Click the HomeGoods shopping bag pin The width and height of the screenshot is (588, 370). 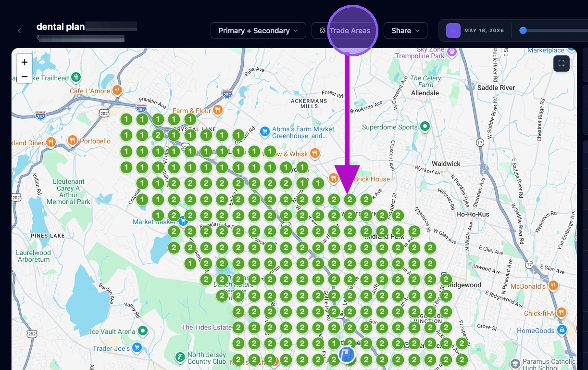coord(562,330)
